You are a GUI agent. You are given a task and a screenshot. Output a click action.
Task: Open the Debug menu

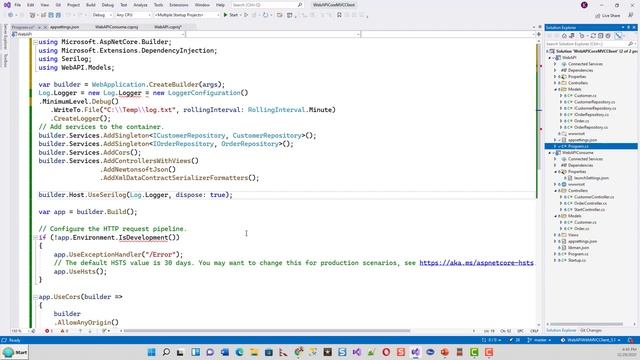[x=108, y=5]
